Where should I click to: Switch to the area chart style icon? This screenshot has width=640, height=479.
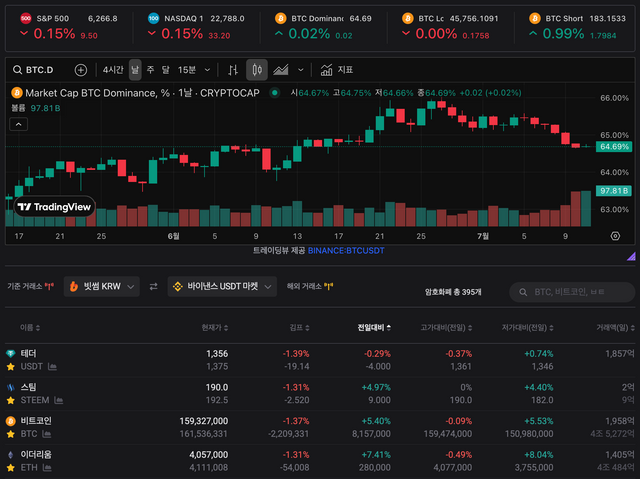tap(281, 70)
